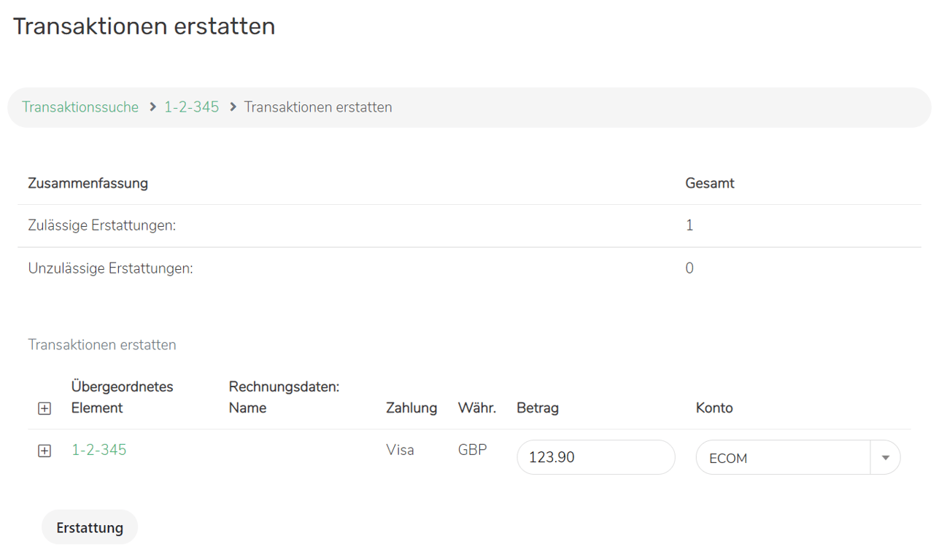
Task: Expand the 1-2-345 transaction row
Action: point(45,451)
